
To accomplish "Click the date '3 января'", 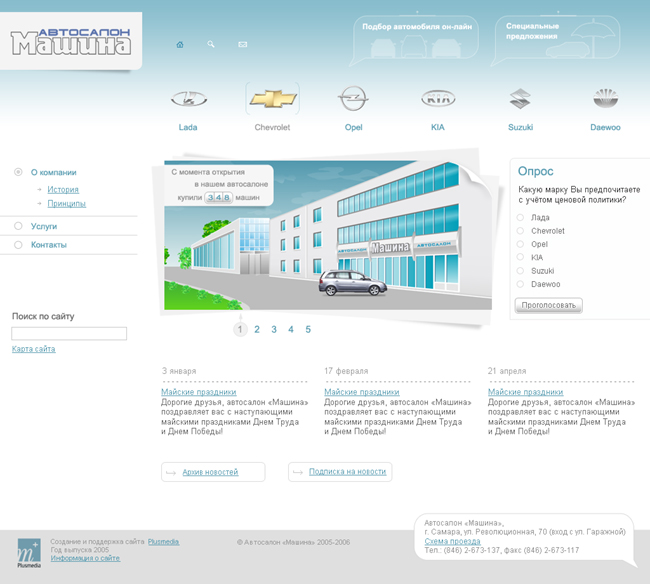I will (179, 371).
